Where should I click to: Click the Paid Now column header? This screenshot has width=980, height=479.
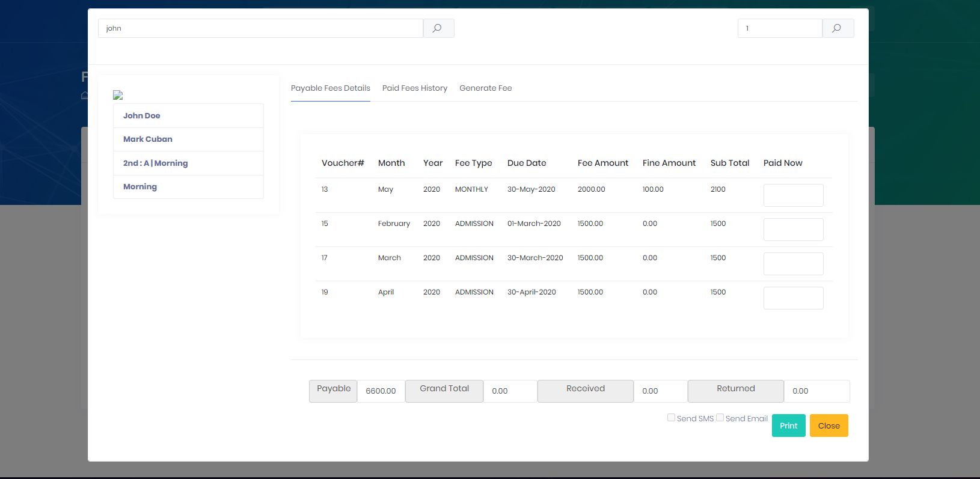[x=783, y=163]
